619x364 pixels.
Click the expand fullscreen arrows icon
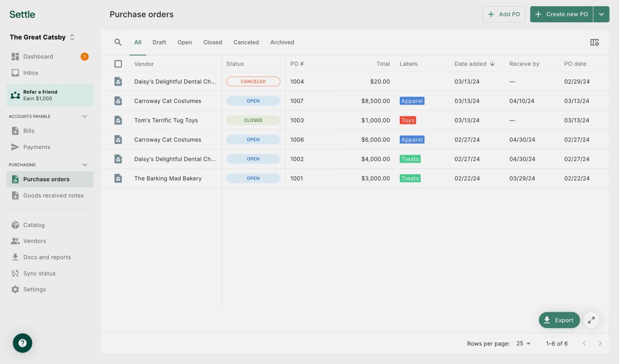click(x=591, y=320)
